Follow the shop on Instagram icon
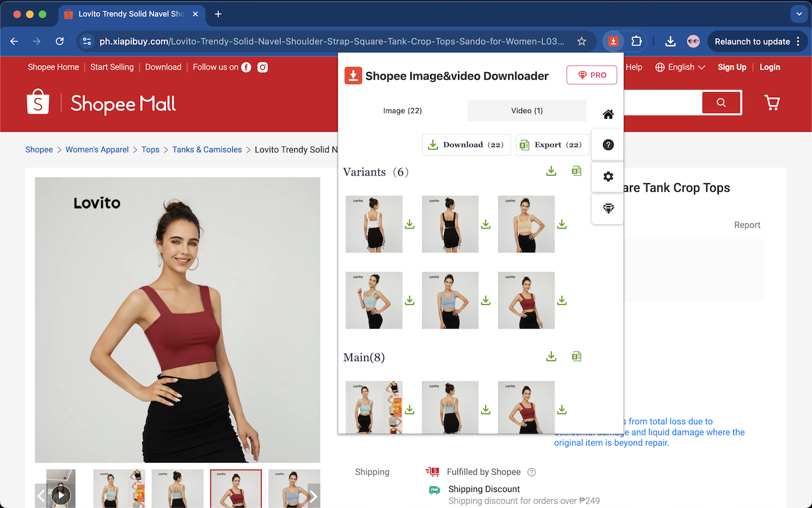Image resolution: width=812 pixels, height=508 pixels. pyautogui.click(x=262, y=67)
